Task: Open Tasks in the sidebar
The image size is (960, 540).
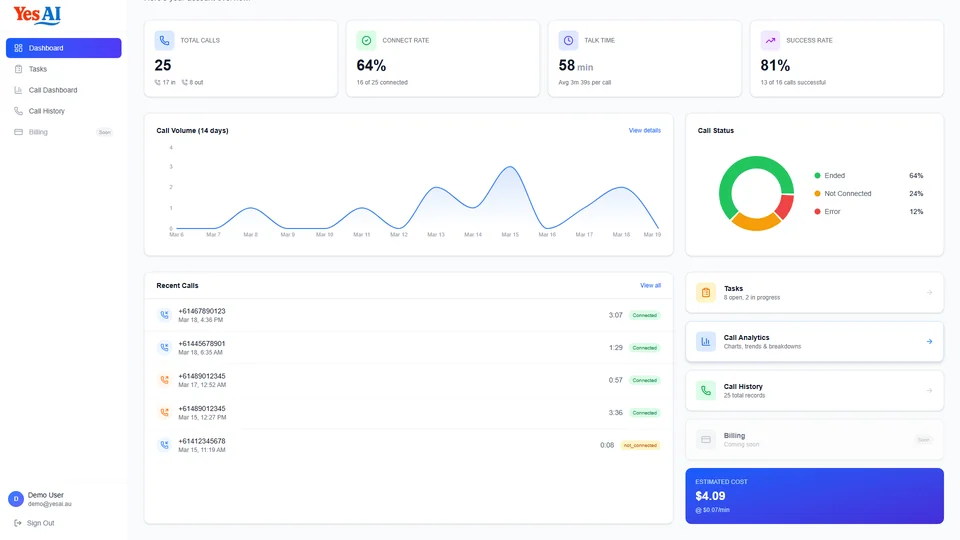Action: [64, 69]
